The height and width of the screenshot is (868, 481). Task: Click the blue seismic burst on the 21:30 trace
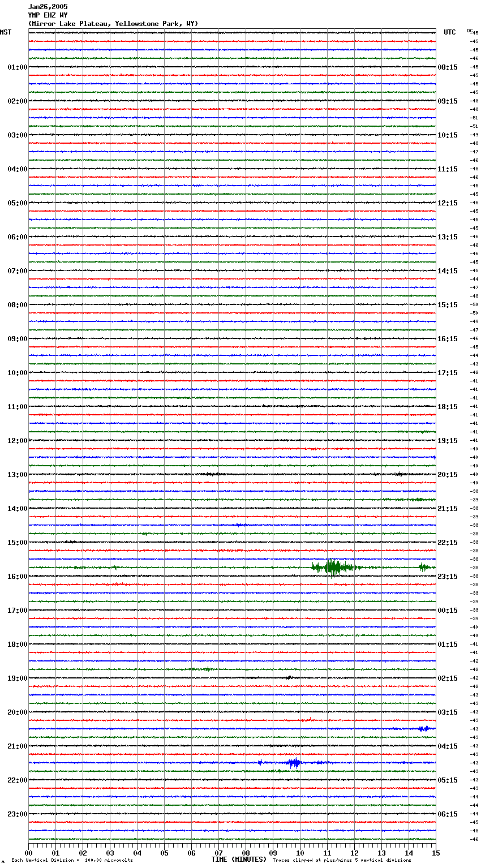pos(293,763)
